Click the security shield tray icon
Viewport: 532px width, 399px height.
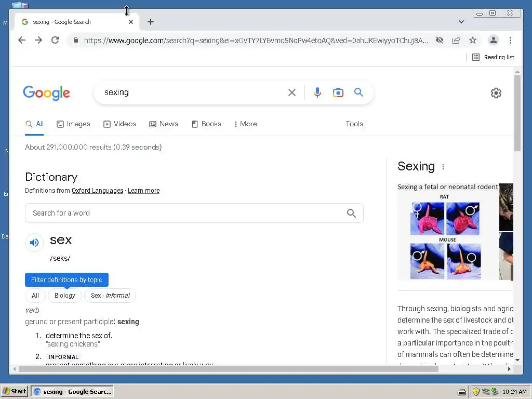tap(476, 392)
